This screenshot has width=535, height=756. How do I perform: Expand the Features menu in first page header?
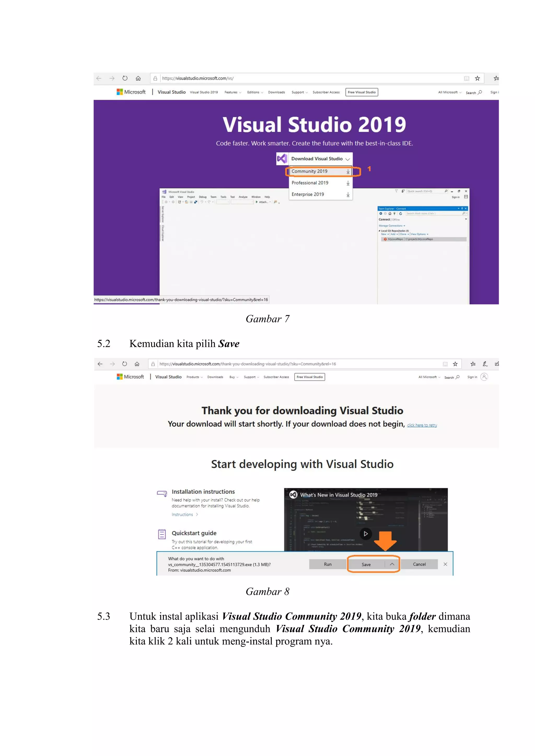click(233, 92)
